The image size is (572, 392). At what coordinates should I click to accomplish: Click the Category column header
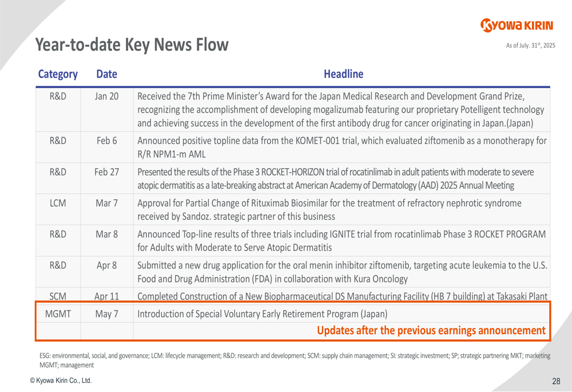(x=58, y=74)
